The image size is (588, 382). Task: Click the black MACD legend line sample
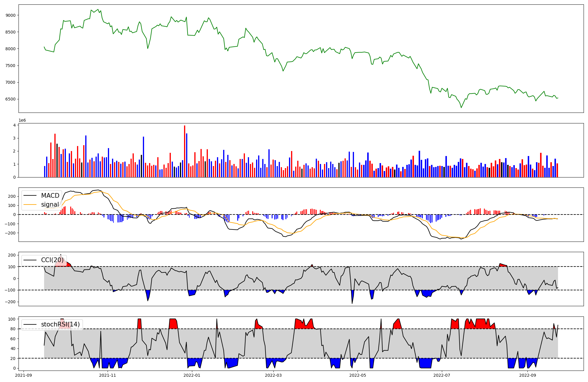click(x=30, y=196)
